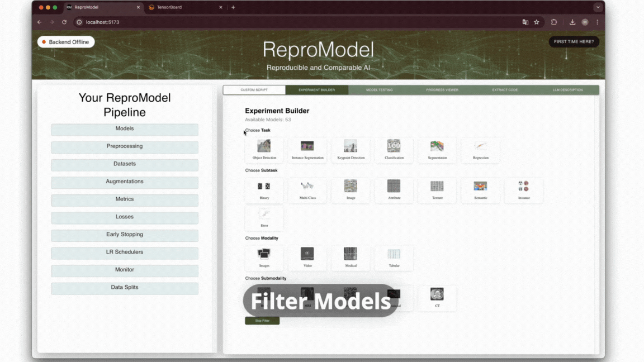Switch to the Experiment Builder tab

pos(316,90)
